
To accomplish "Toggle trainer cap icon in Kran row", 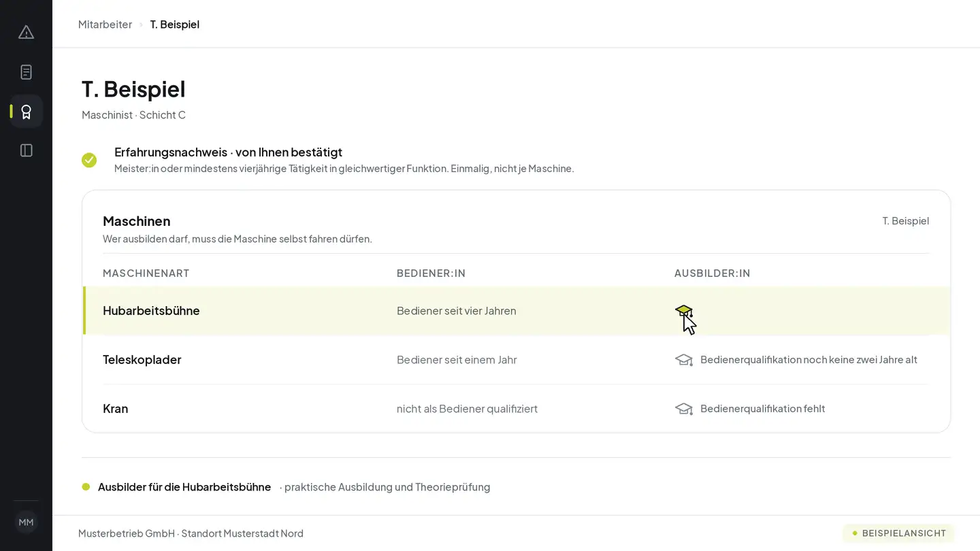I will coord(683,409).
